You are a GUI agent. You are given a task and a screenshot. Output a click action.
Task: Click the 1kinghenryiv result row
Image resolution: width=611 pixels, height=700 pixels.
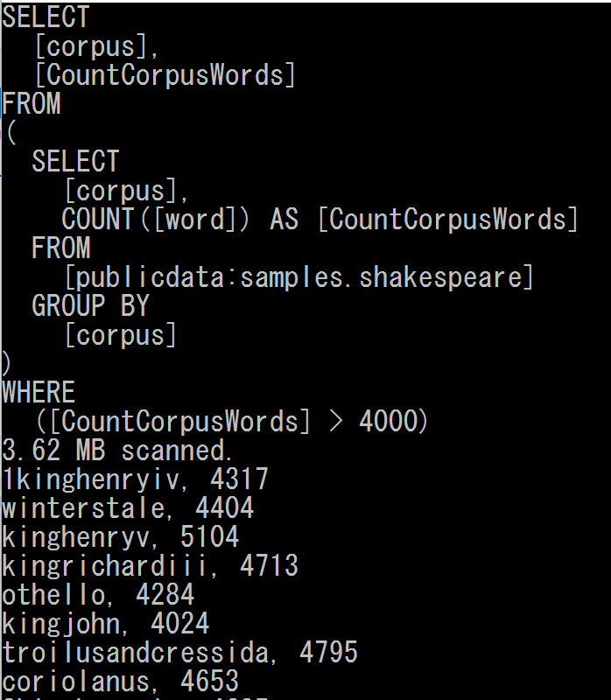(x=135, y=479)
